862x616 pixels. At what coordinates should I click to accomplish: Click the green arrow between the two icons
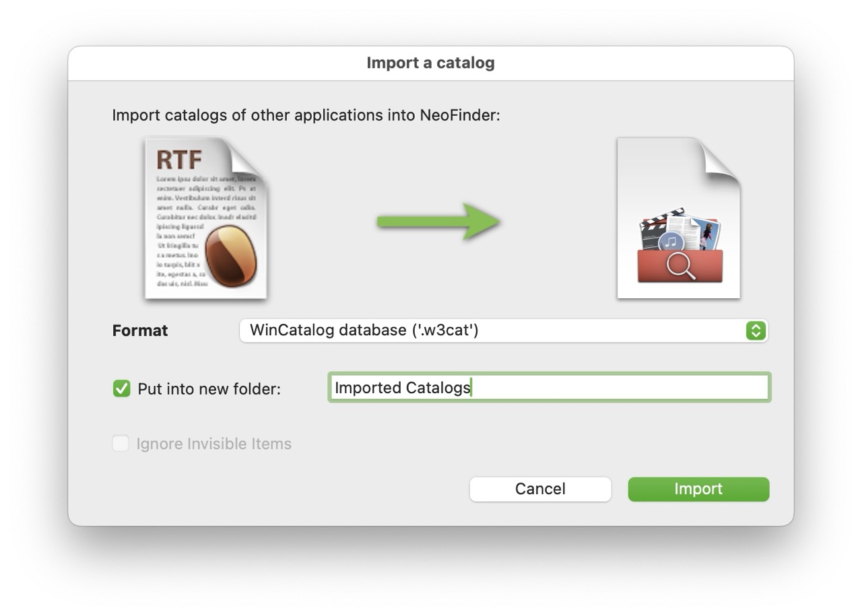click(438, 220)
